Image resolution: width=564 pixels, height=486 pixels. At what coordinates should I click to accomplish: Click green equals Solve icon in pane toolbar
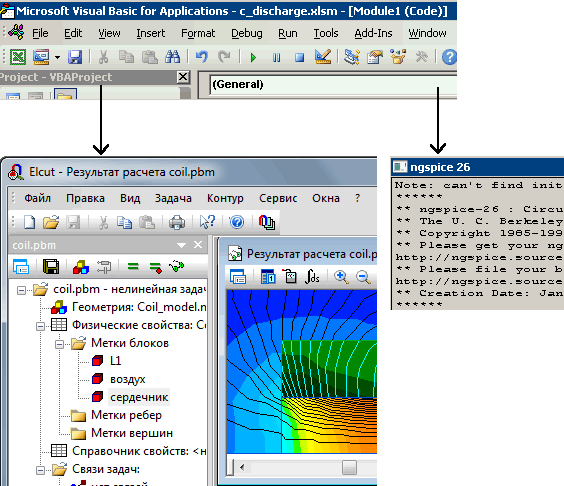click(133, 267)
